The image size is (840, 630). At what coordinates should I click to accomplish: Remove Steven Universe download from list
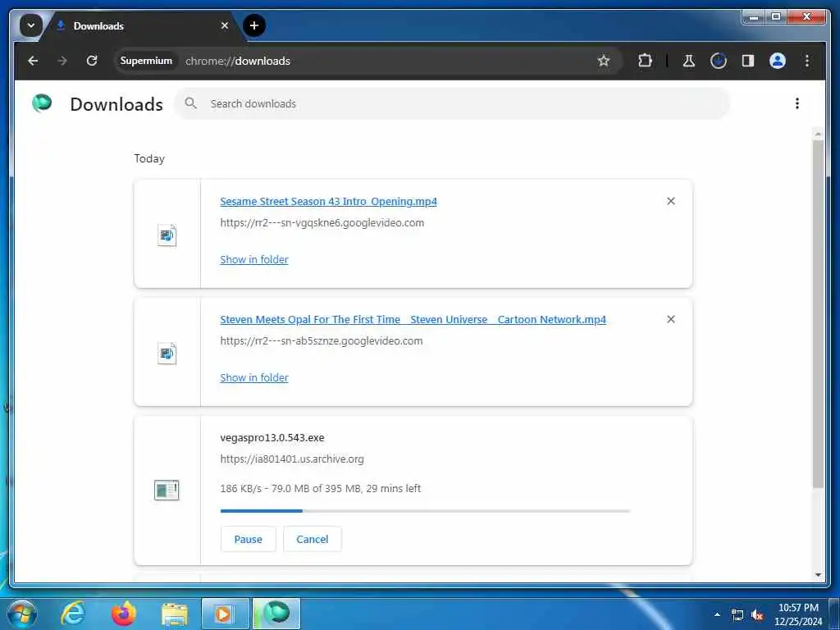click(671, 319)
